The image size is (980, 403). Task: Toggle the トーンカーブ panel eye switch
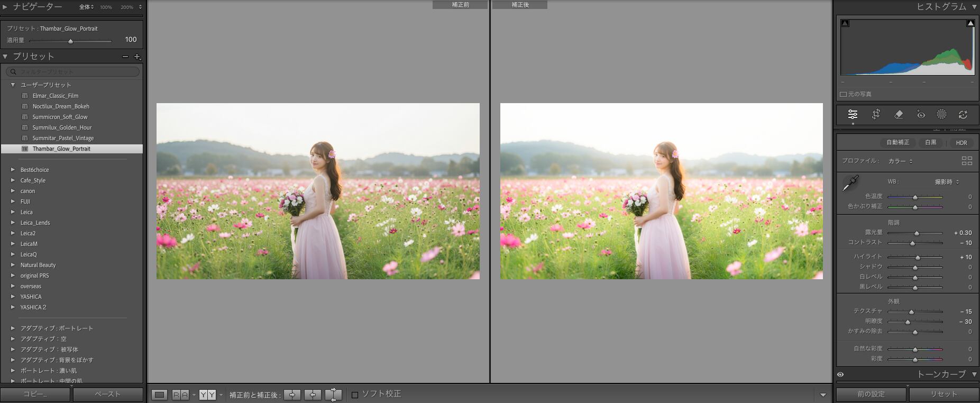click(840, 374)
